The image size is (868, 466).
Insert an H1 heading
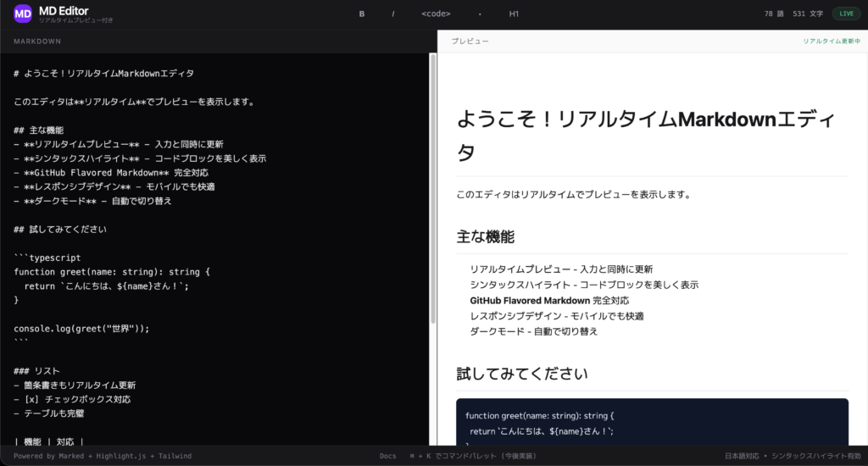click(x=514, y=14)
